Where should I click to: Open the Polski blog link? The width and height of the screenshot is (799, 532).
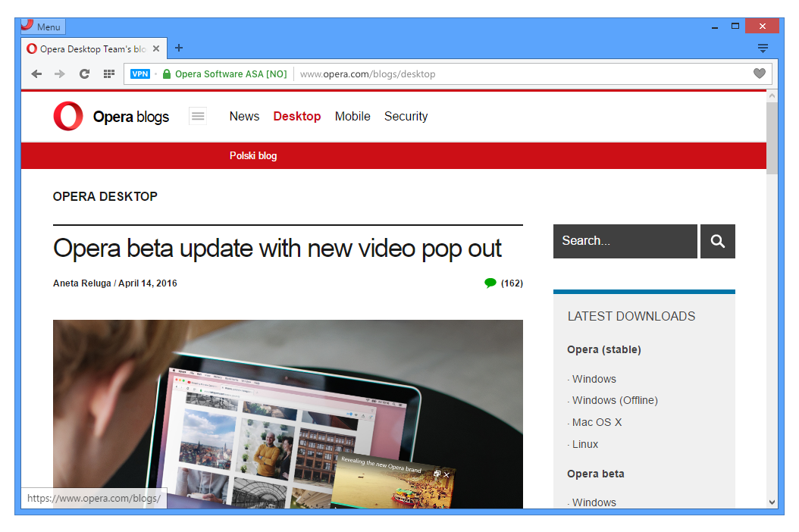coord(253,155)
